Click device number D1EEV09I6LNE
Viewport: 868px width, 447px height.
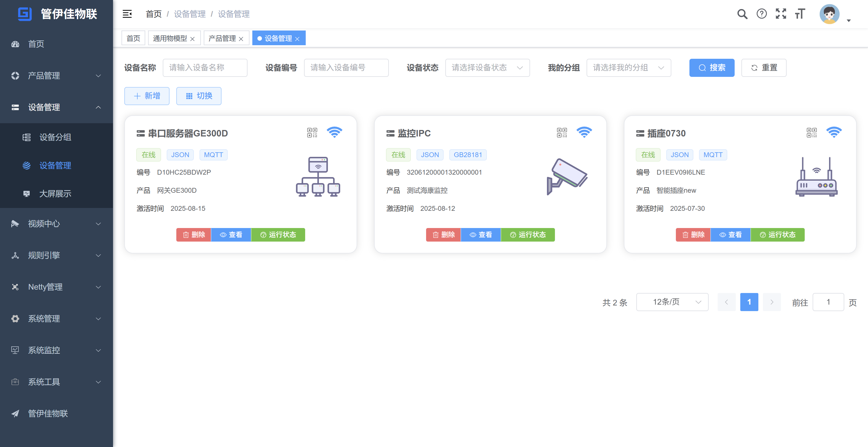(x=681, y=172)
